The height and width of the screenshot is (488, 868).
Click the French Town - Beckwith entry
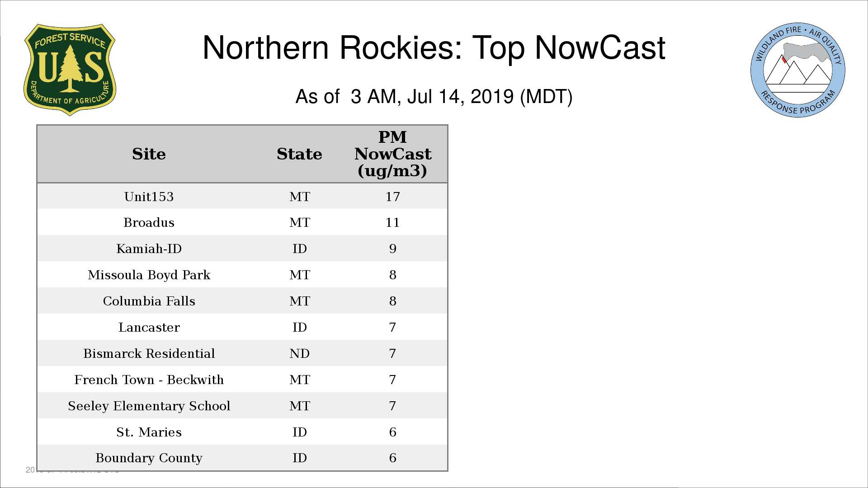point(149,380)
